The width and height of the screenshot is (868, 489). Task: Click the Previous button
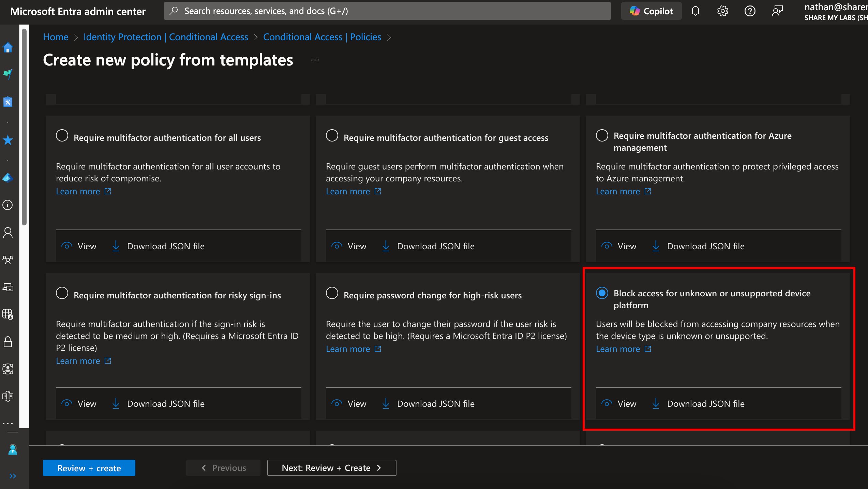[223, 468]
